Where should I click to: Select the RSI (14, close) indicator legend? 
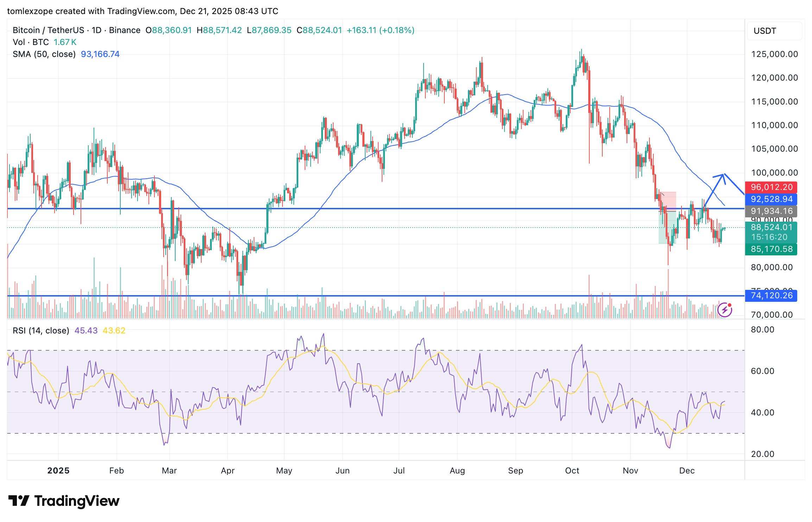(41, 331)
